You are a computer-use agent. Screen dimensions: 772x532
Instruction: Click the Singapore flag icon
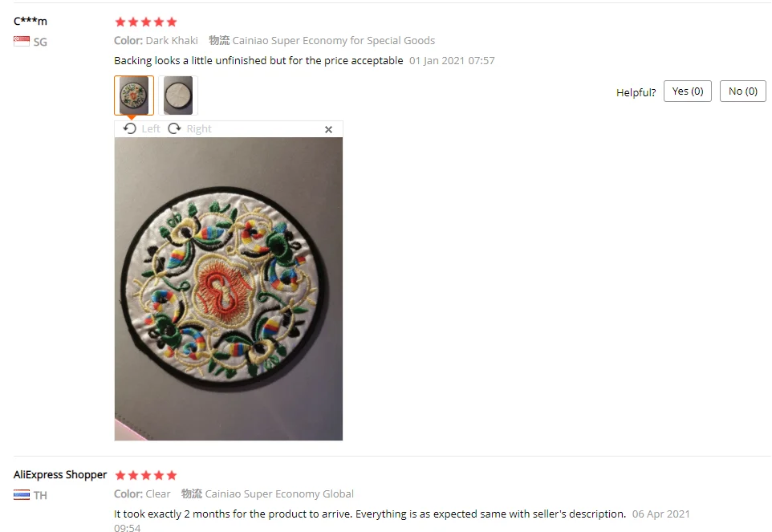coord(21,42)
